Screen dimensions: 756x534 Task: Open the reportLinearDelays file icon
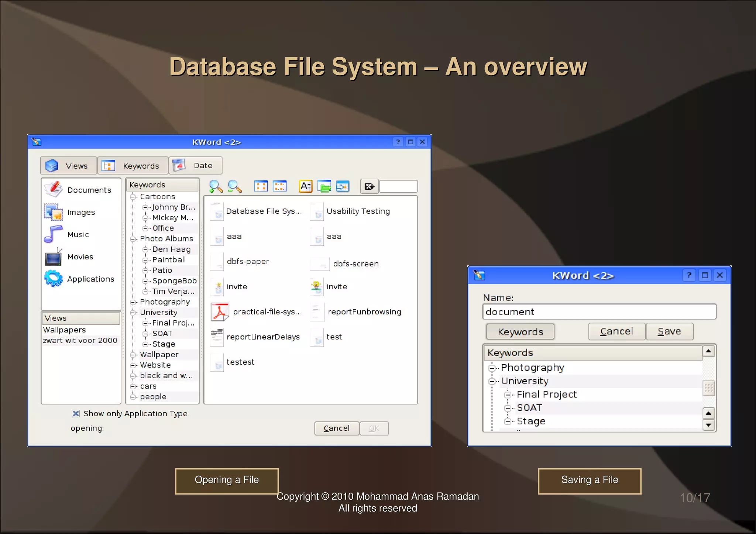217,337
